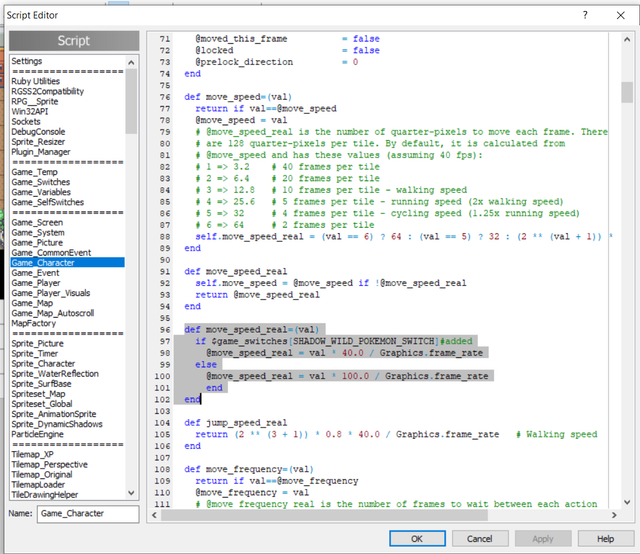Viewport: 640px width, 554px height.
Task: Click the 'def jump_speed_real' code line
Action: [x=236, y=423]
